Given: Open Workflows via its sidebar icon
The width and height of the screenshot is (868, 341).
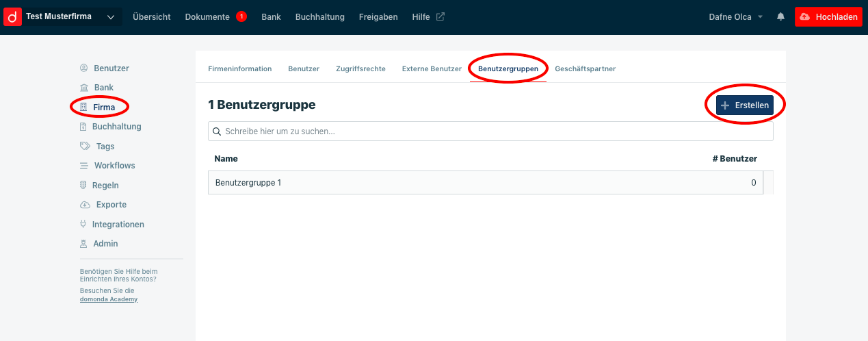Looking at the screenshot, I should pyautogui.click(x=84, y=166).
